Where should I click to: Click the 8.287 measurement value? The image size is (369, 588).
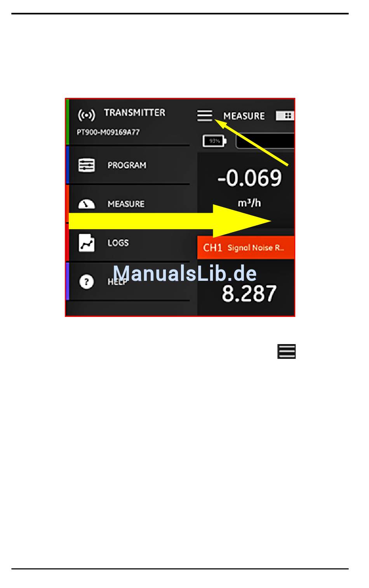coord(249,294)
